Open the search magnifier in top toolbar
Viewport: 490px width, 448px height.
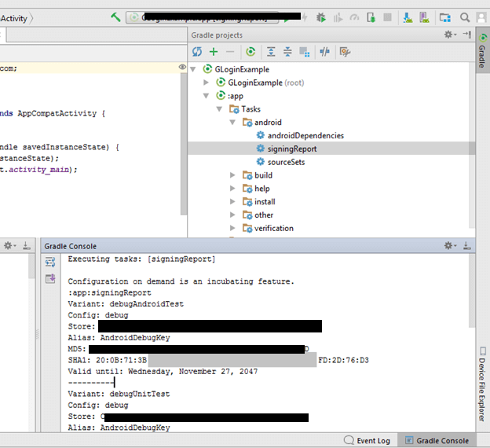coord(465,17)
